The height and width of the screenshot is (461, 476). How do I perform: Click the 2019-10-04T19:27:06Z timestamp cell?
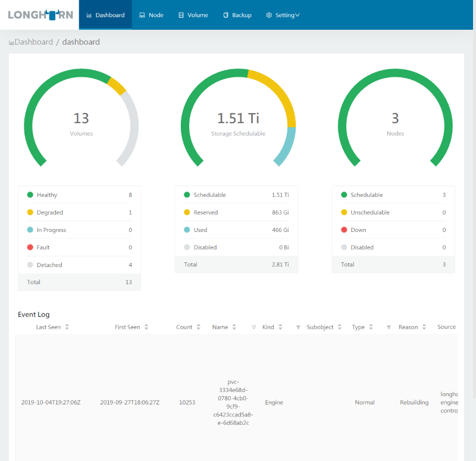pos(51,403)
